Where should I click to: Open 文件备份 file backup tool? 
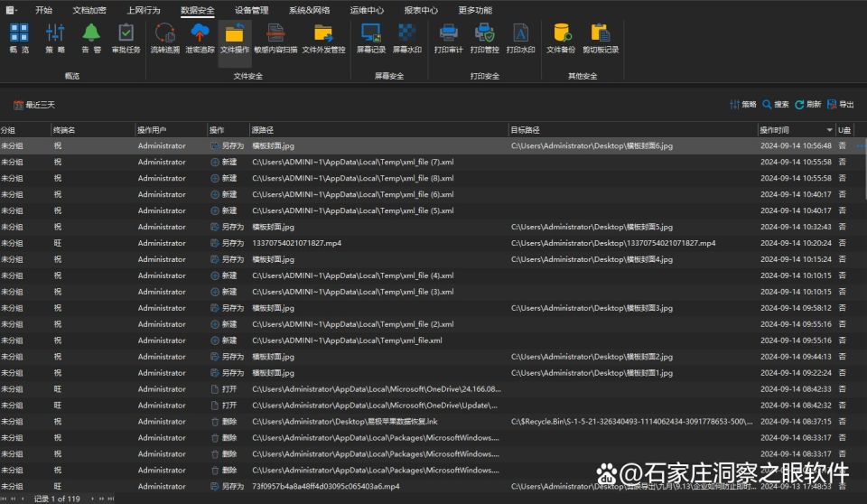tap(561, 38)
